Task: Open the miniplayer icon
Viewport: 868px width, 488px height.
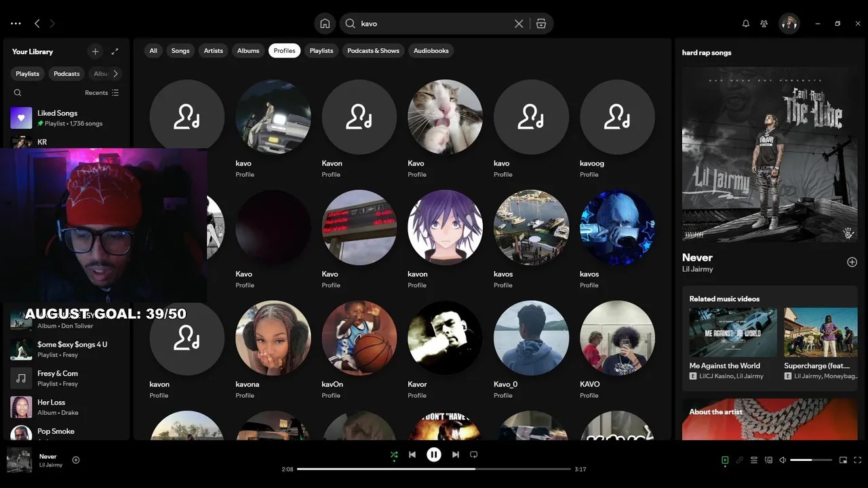Action: pyautogui.click(x=843, y=460)
